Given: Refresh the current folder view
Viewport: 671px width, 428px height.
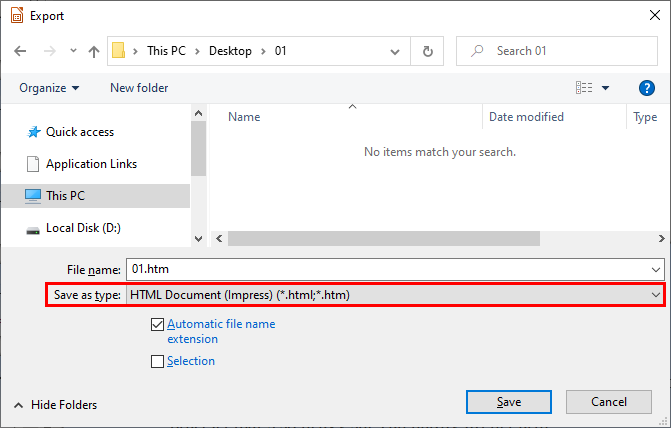Looking at the screenshot, I should click(x=428, y=51).
